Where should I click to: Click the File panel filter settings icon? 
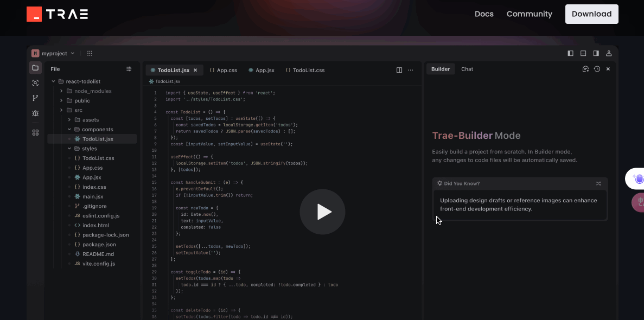click(x=129, y=69)
